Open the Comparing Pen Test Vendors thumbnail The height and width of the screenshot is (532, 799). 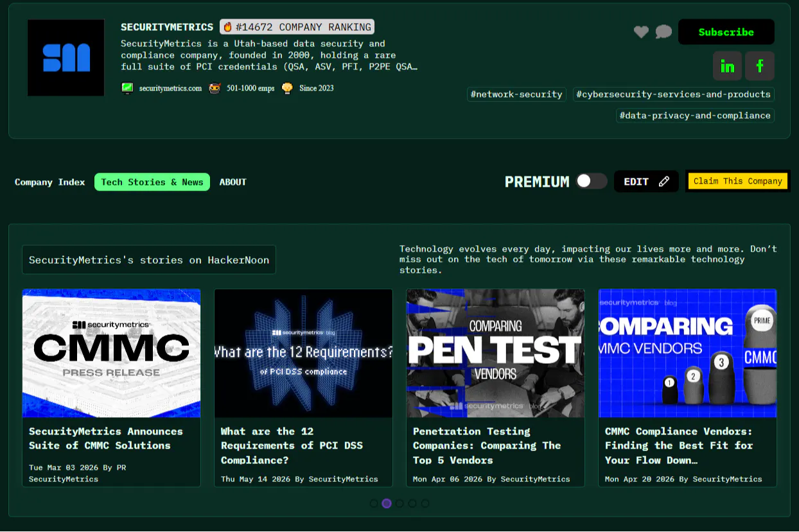(x=495, y=353)
